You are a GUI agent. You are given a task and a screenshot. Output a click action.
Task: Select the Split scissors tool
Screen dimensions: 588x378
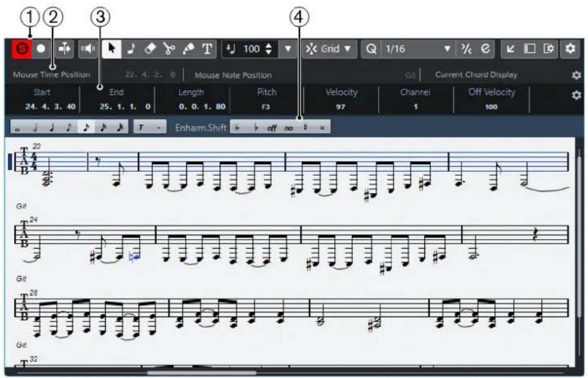pyautogui.click(x=169, y=49)
